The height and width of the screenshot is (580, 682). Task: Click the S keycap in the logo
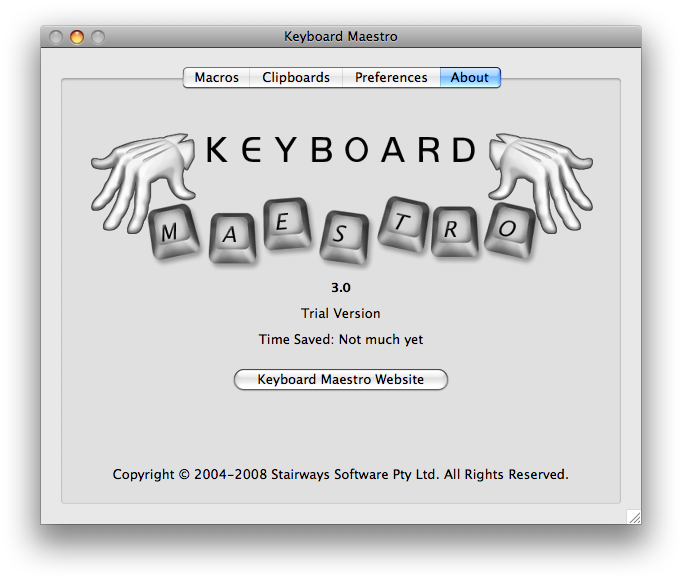click(344, 237)
